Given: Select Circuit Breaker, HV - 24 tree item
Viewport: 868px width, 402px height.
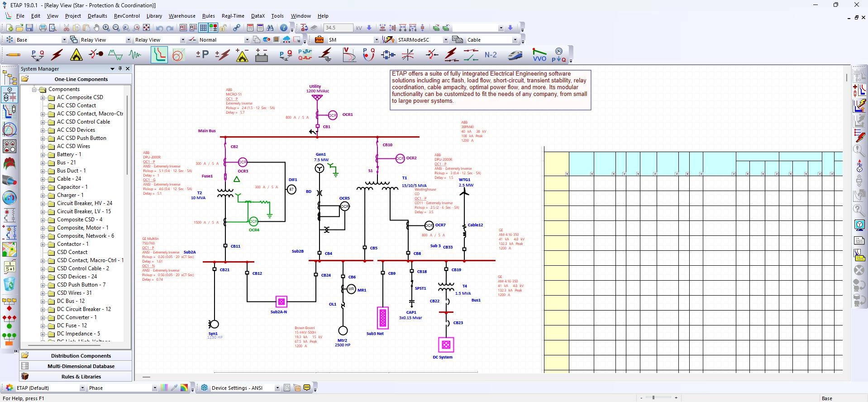Looking at the screenshot, I should tap(85, 203).
